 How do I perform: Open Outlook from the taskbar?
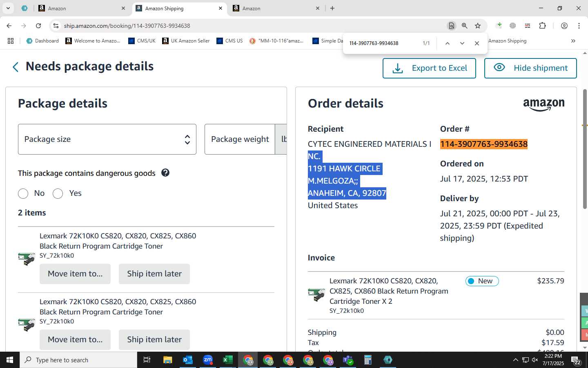(188, 360)
